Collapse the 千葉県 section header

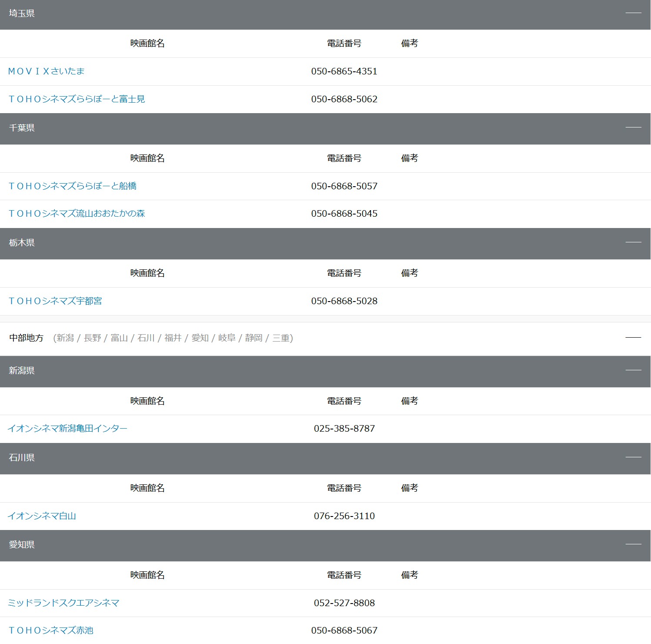(x=633, y=127)
